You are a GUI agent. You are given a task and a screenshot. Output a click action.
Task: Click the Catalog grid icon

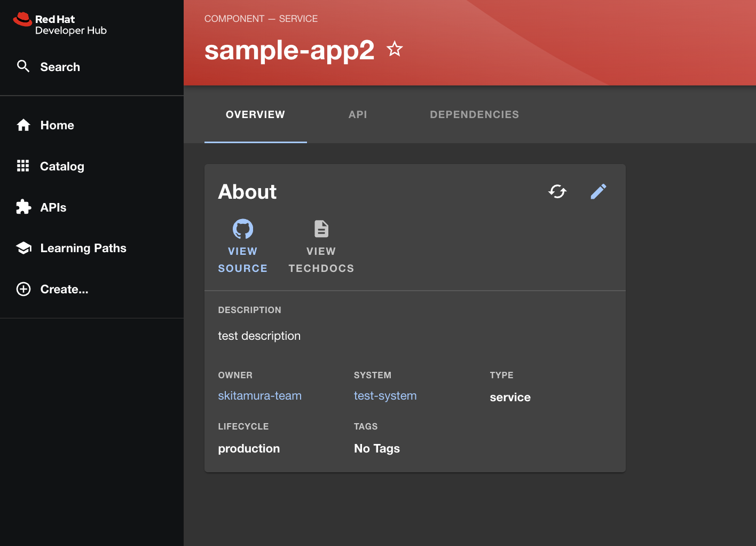click(23, 166)
